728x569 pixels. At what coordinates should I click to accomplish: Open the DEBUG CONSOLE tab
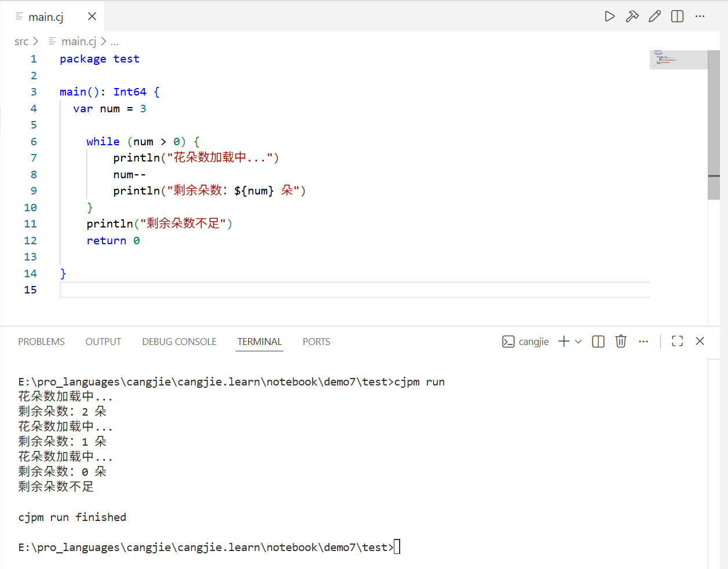click(179, 342)
